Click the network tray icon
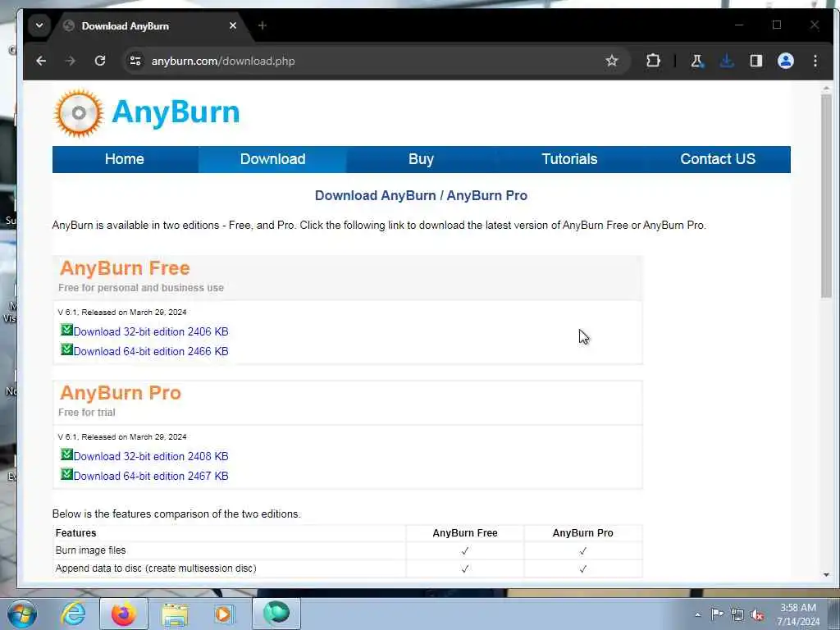 tap(737, 615)
